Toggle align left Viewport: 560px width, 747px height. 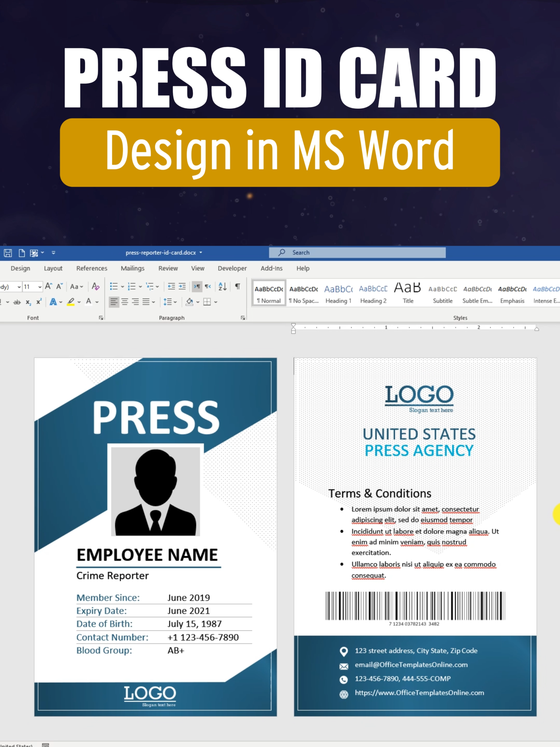pyautogui.click(x=114, y=302)
